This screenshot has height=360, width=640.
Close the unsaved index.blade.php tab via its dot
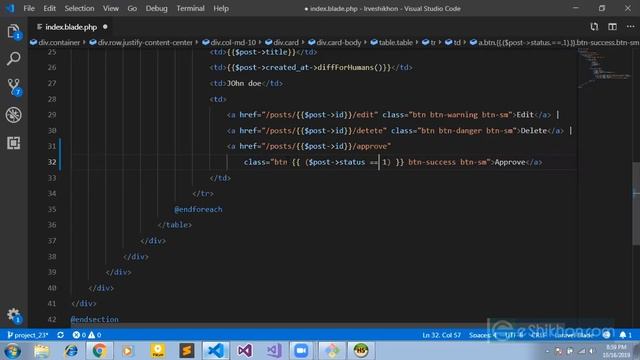pos(105,27)
